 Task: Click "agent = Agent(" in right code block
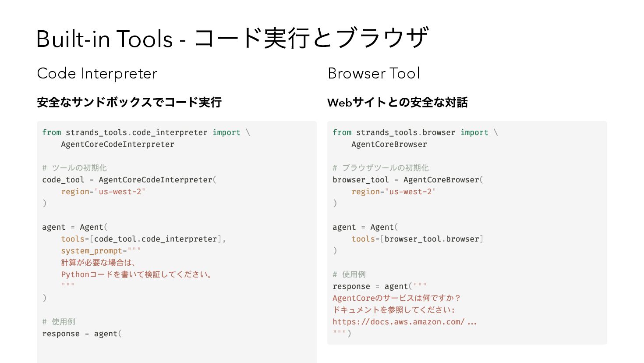tap(365, 227)
